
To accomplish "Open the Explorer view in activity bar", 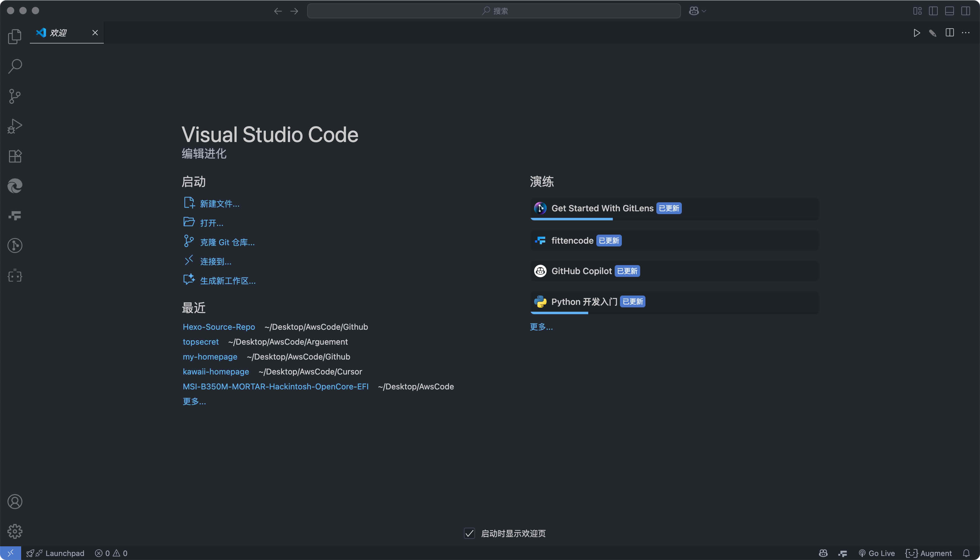I will click(15, 37).
